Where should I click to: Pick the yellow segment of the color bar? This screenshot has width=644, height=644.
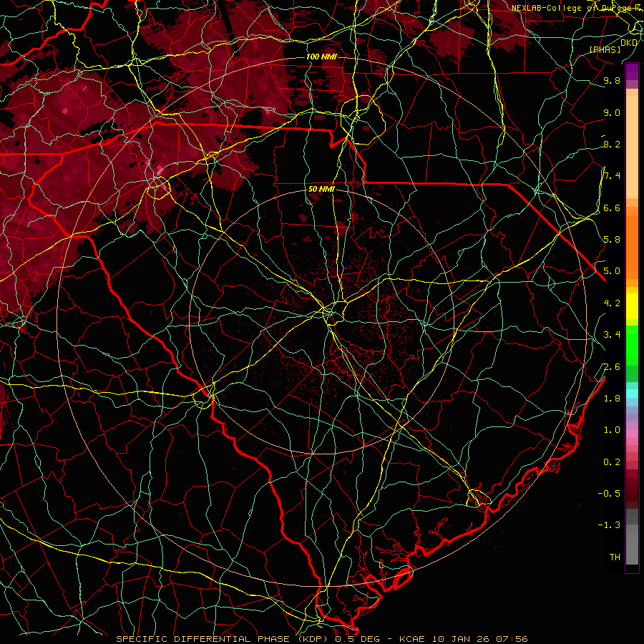[x=632, y=306]
